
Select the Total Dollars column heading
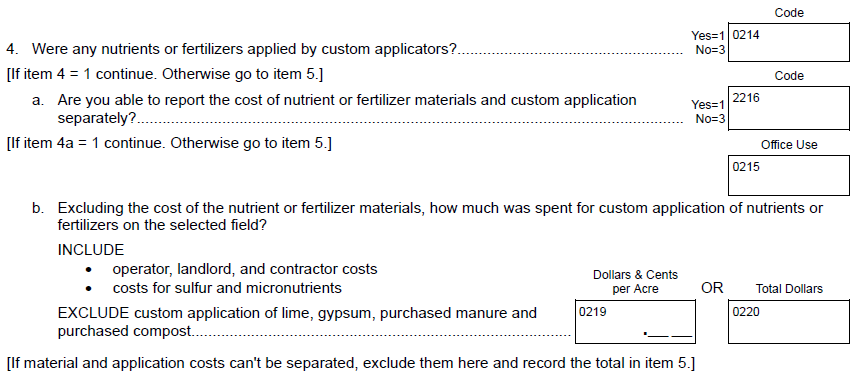pos(789,289)
